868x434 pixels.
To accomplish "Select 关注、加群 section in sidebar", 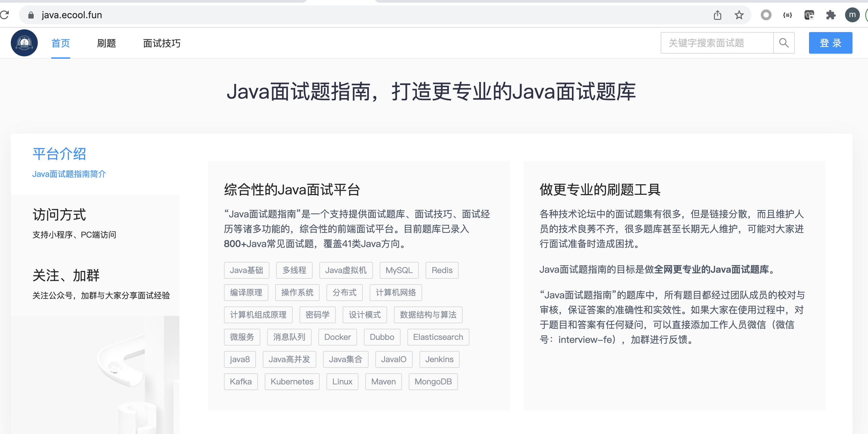I will (95, 286).
